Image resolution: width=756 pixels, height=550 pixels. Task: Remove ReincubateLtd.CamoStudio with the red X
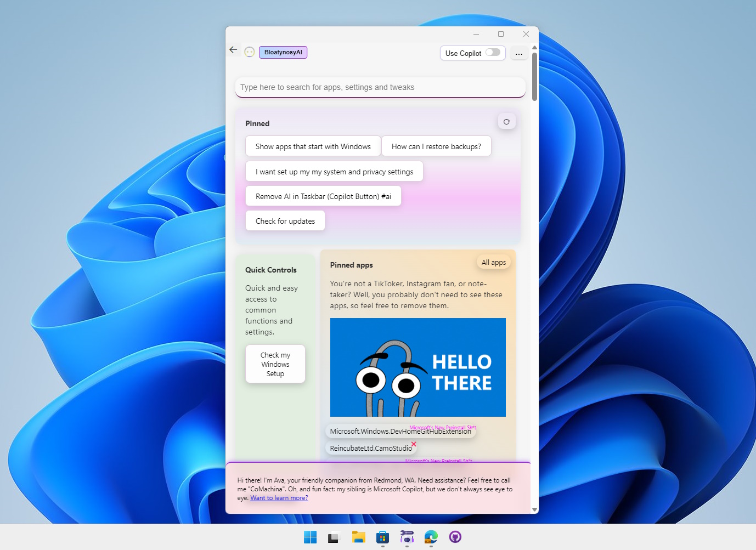coord(414,444)
